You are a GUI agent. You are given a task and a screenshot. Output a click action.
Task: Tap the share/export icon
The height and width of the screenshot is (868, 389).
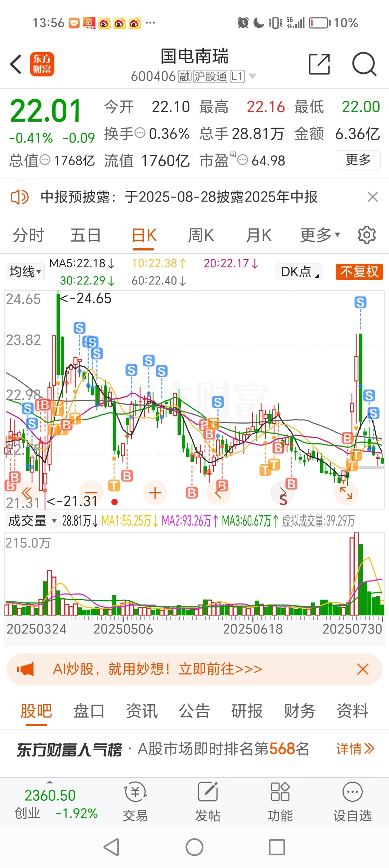tap(319, 64)
